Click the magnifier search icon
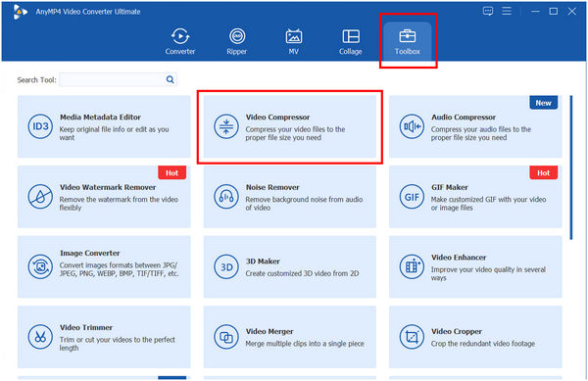The width and height of the screenshot is (588, 381). pos(171,79)
